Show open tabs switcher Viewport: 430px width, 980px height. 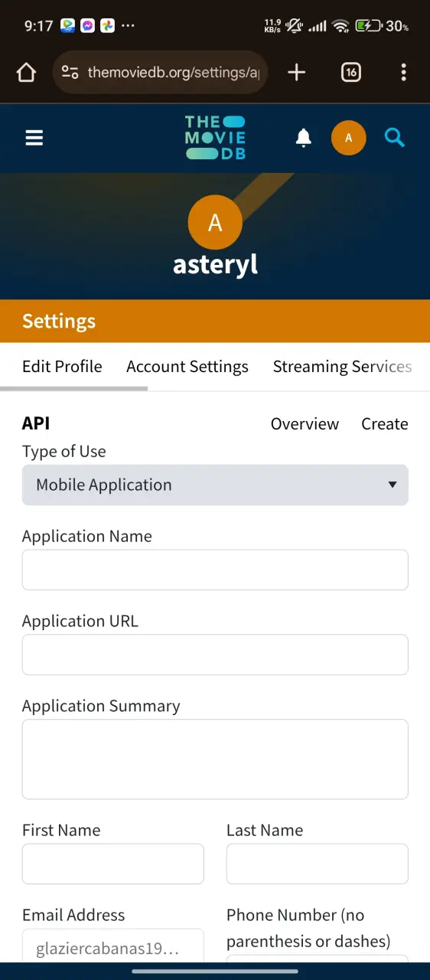coord(350,73)
